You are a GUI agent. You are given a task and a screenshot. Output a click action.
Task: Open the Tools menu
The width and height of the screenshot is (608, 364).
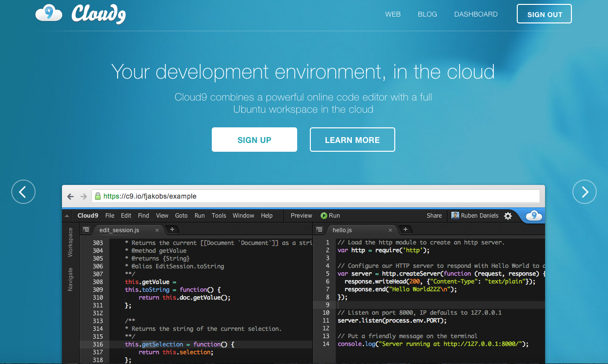219,216
